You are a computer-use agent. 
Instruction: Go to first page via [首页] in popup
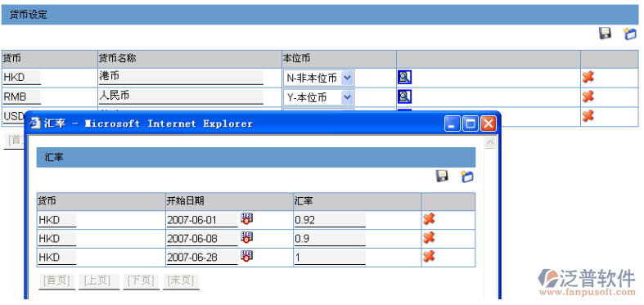point(56,280)
